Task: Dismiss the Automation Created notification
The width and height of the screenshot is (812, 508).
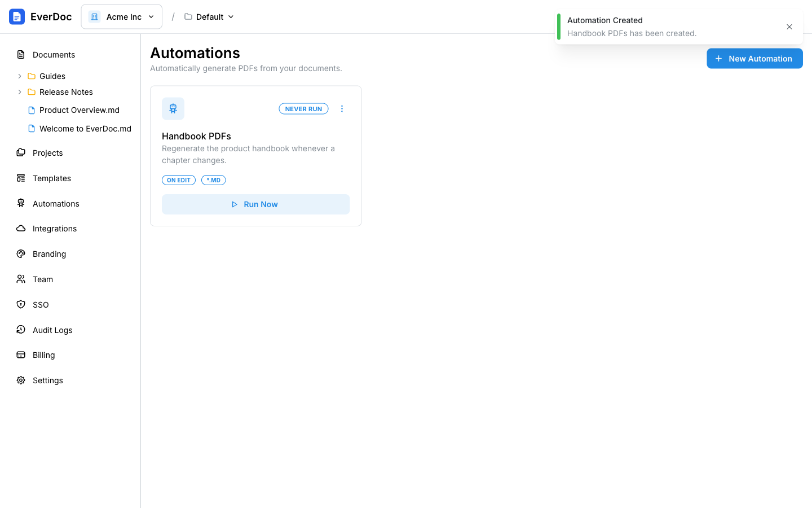Action: click(789, 27)
